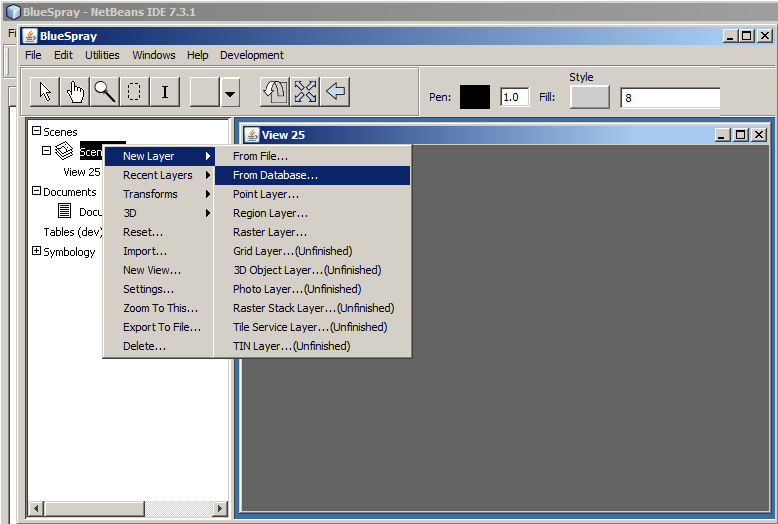
Task: Select Raster Layer from the submenu
Action: [270, 232]
